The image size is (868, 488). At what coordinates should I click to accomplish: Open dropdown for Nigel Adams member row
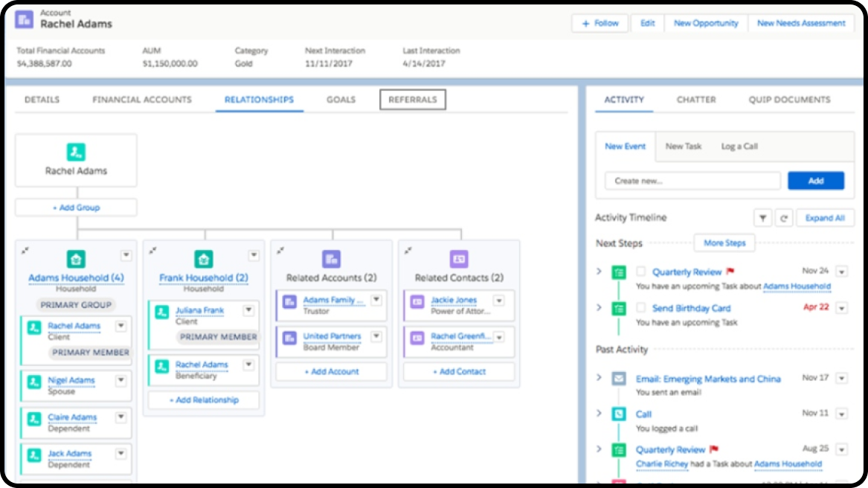[120, 381]
